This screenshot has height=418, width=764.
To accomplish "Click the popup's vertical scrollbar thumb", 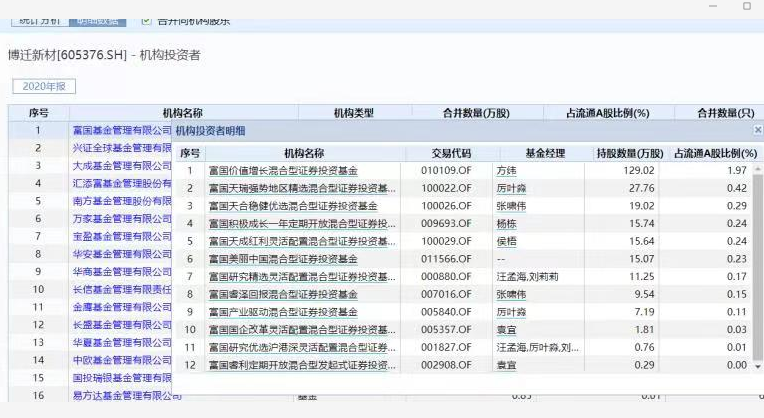I will click(758, 267).
